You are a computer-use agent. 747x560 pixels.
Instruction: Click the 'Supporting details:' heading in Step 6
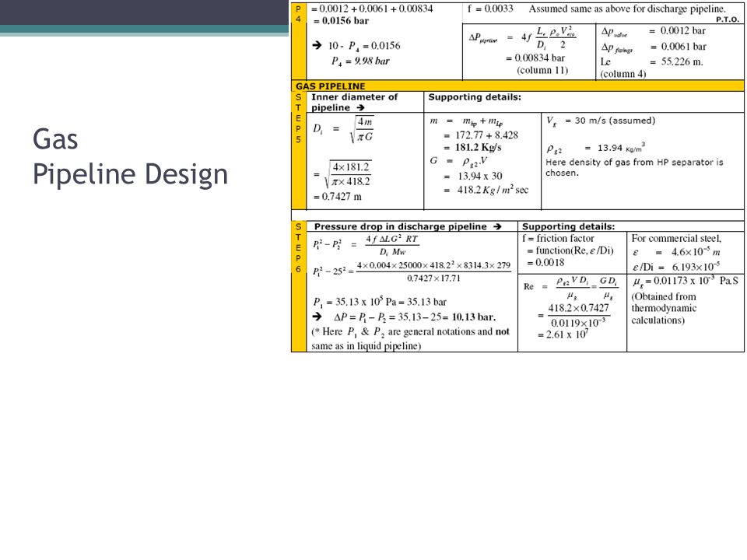coord(568,226)
